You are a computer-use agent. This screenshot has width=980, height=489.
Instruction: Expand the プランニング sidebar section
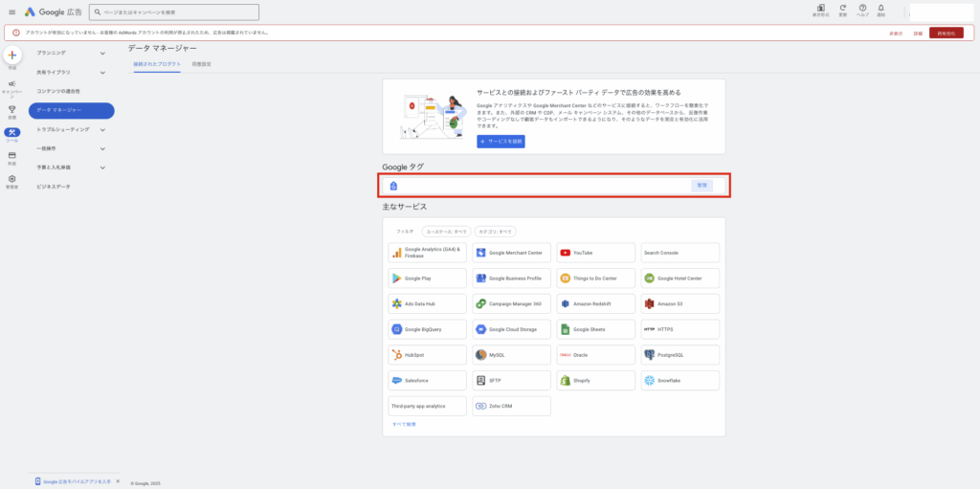coord(71,54)
